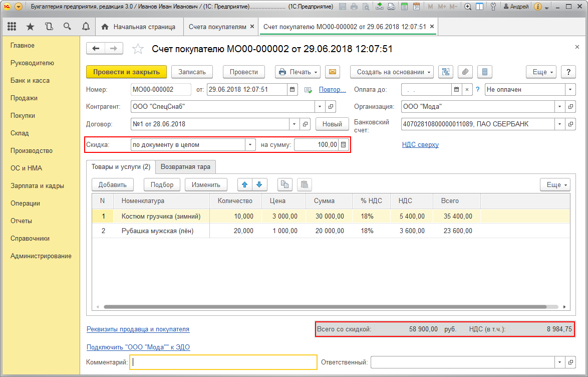This screenshot has width=588, height=377.
Task: Open the Банк и касса section
Action: tap(30, 80)
